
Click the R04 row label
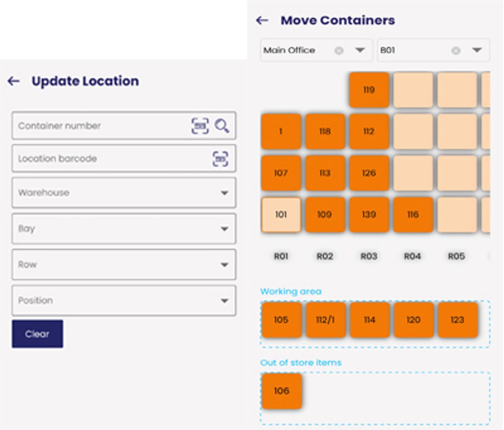412,256
